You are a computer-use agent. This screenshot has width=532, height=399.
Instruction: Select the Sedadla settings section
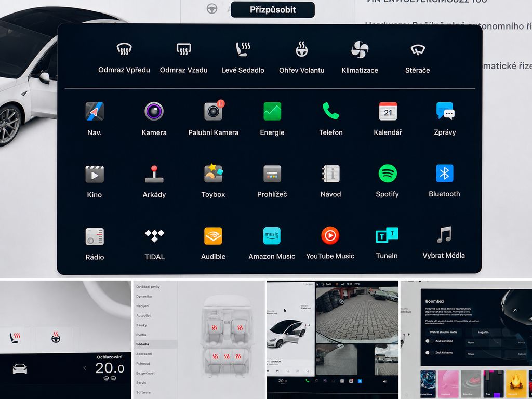[155, 344]
